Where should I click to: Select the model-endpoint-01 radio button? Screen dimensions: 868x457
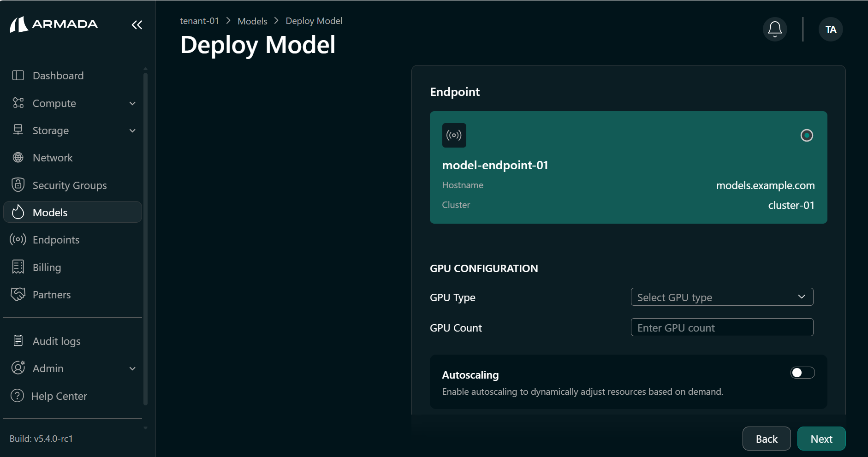(807, 135)
